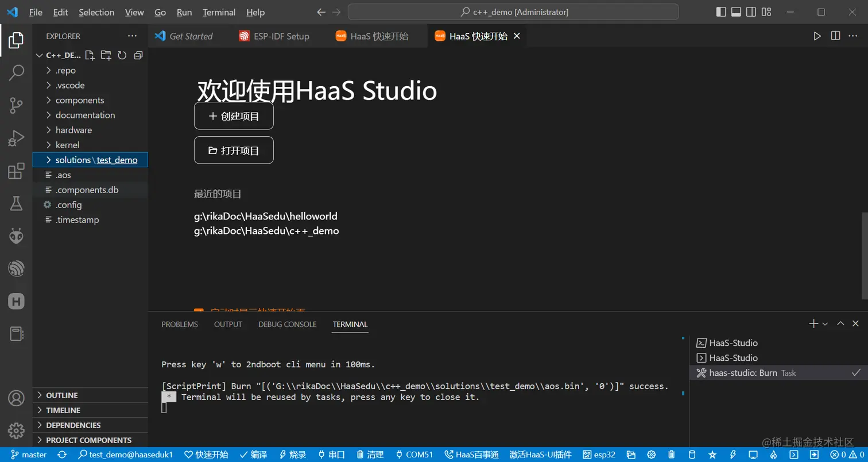The height and width of the screenshot is (462, 868).
Task: Open Explorer views and more actions menu
Action: 133,36
